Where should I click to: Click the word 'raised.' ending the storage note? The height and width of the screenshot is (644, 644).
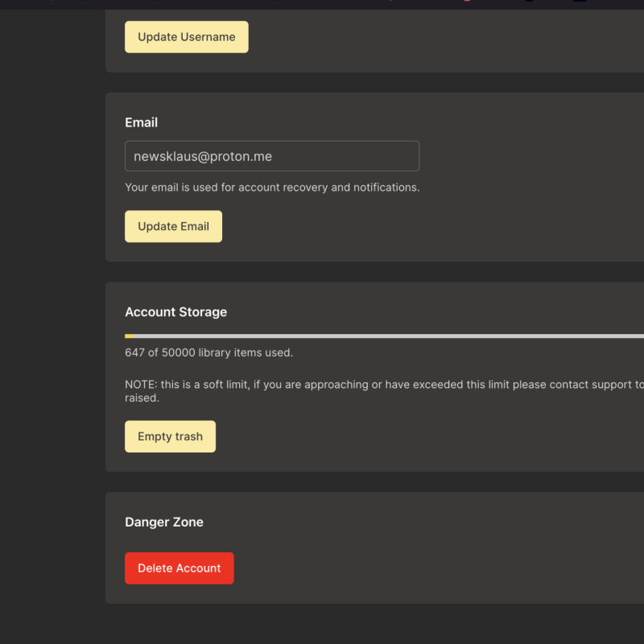pos(142,398)
